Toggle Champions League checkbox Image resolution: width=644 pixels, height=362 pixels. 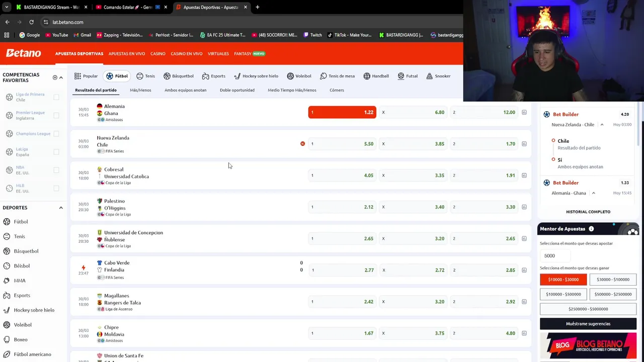pyautogui.click(x=56, y=134)
